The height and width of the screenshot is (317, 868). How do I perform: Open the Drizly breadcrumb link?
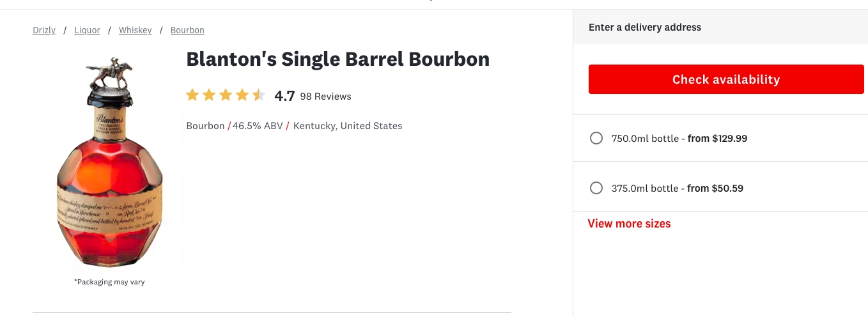coord(44,30)
